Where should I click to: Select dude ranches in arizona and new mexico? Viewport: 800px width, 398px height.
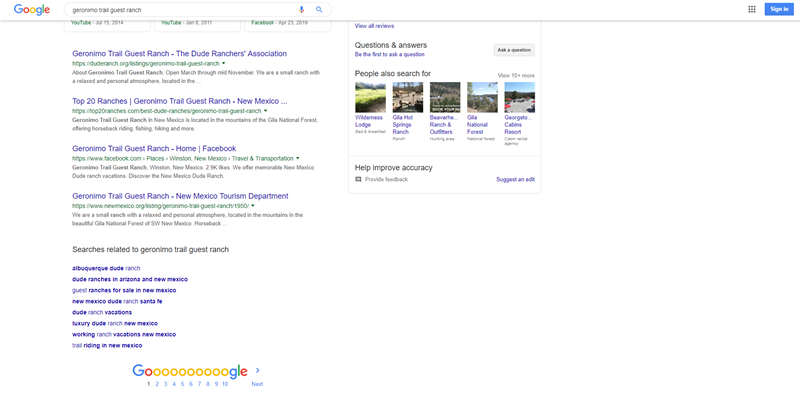130,279
